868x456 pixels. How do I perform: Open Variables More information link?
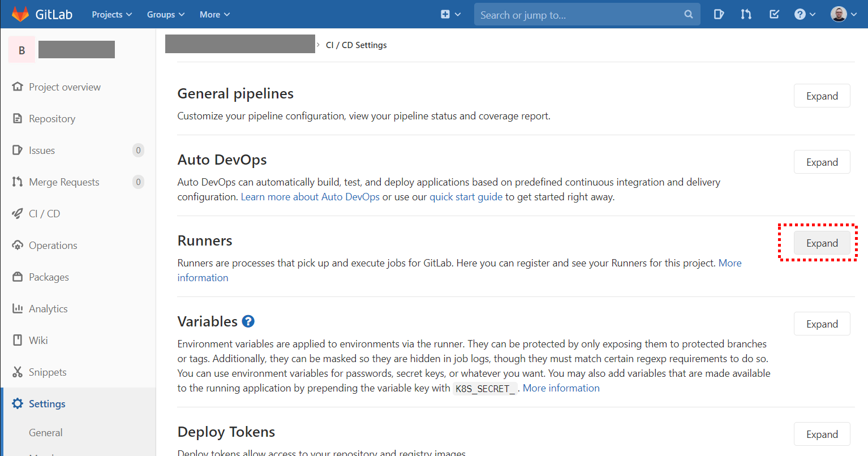coord(561,388)
